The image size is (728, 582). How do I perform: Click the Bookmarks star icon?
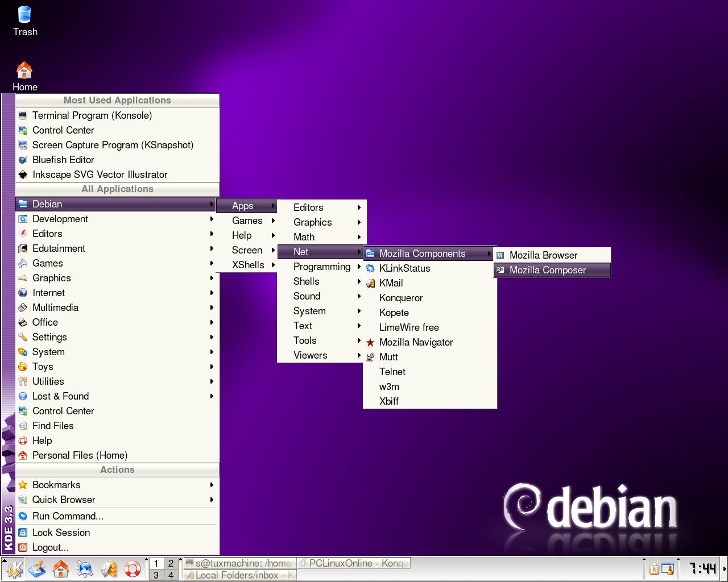[23, 485]
